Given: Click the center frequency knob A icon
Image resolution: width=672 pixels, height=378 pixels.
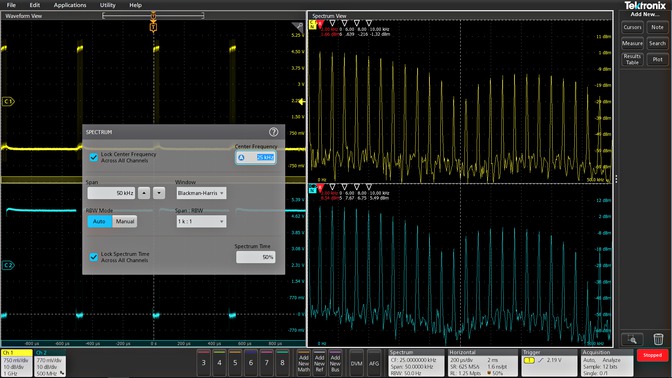Looking at the screenshot, I should pyautogui.click(x=241, y=158).
